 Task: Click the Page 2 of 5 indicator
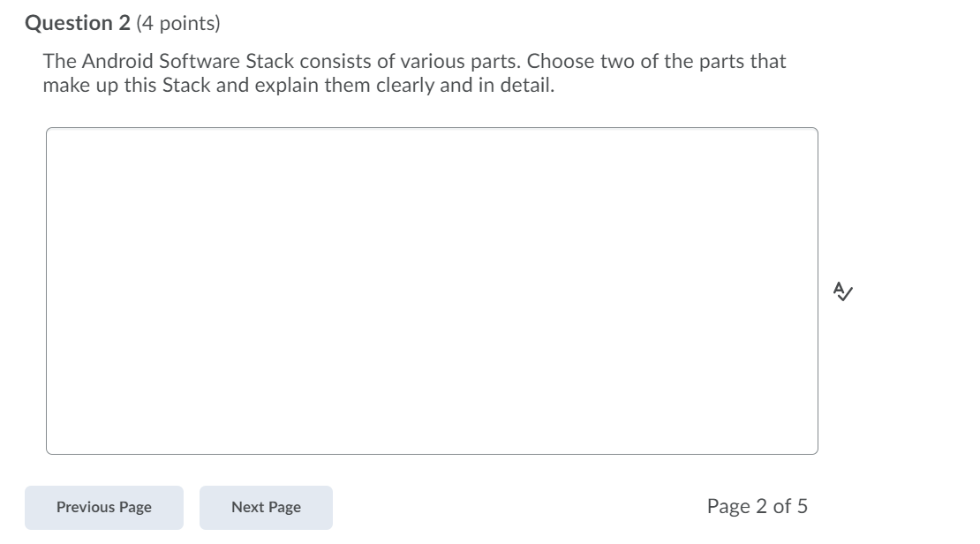(759, 506)
